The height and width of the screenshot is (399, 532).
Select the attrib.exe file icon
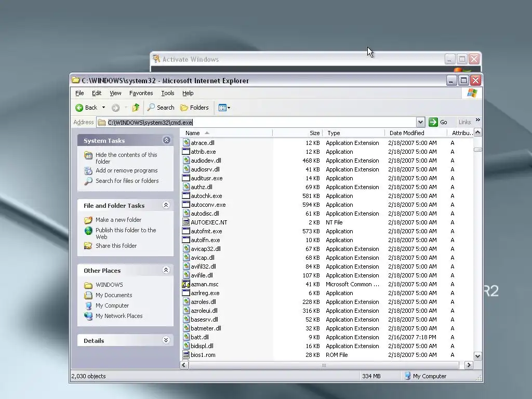[186, 152]
